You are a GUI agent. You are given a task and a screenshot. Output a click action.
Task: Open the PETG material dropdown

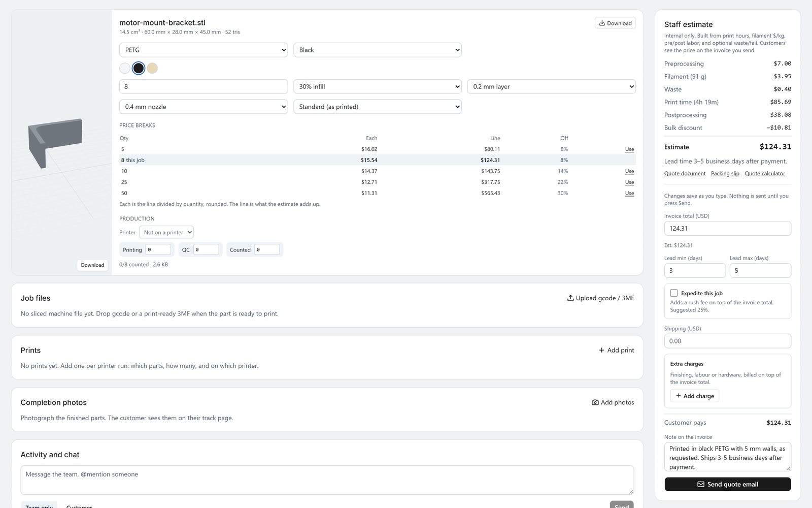click(204, 50)
